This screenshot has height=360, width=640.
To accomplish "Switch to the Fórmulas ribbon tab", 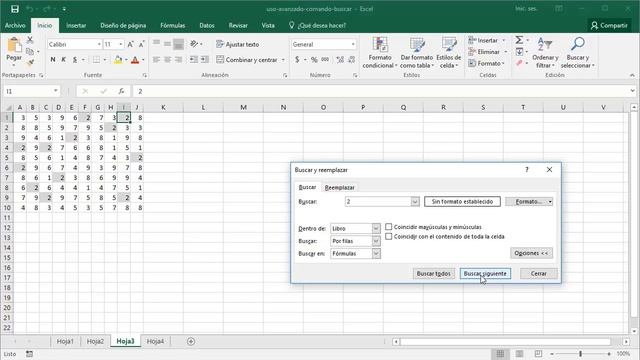I will 173,25.
